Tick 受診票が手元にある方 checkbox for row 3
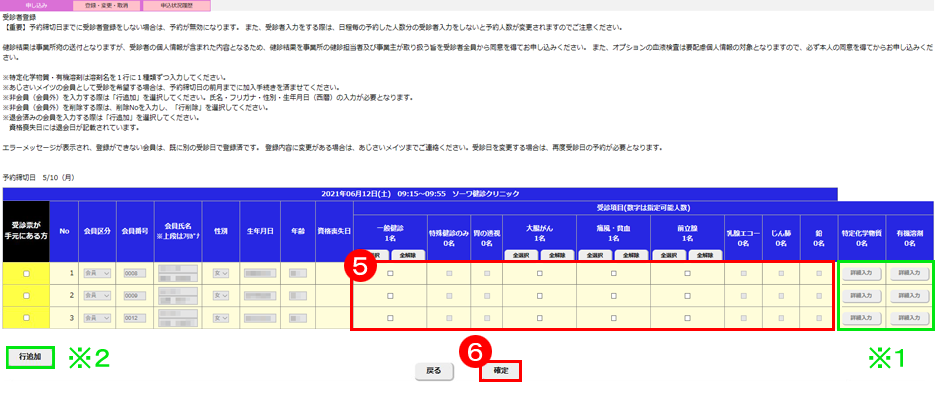The image size is (936, 397). (26, 318)
